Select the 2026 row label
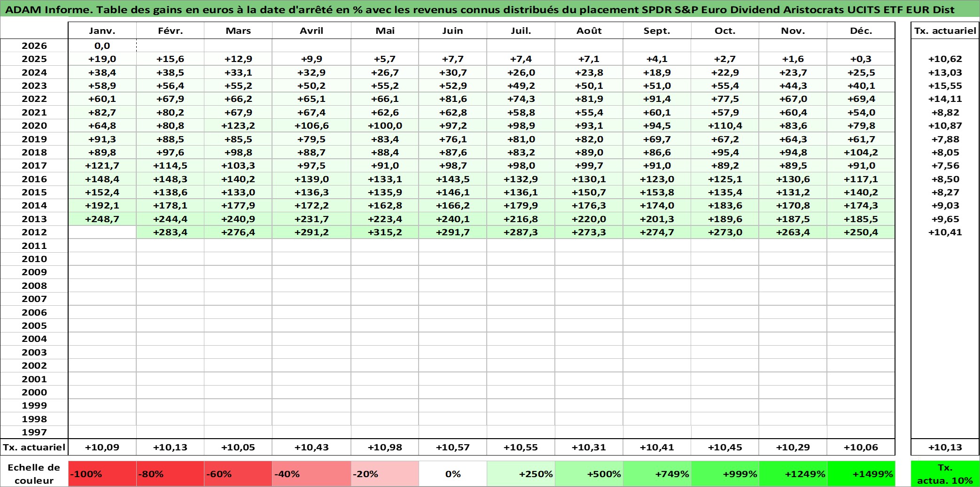Viewport: 980px width, 487px height. (34, 46)
